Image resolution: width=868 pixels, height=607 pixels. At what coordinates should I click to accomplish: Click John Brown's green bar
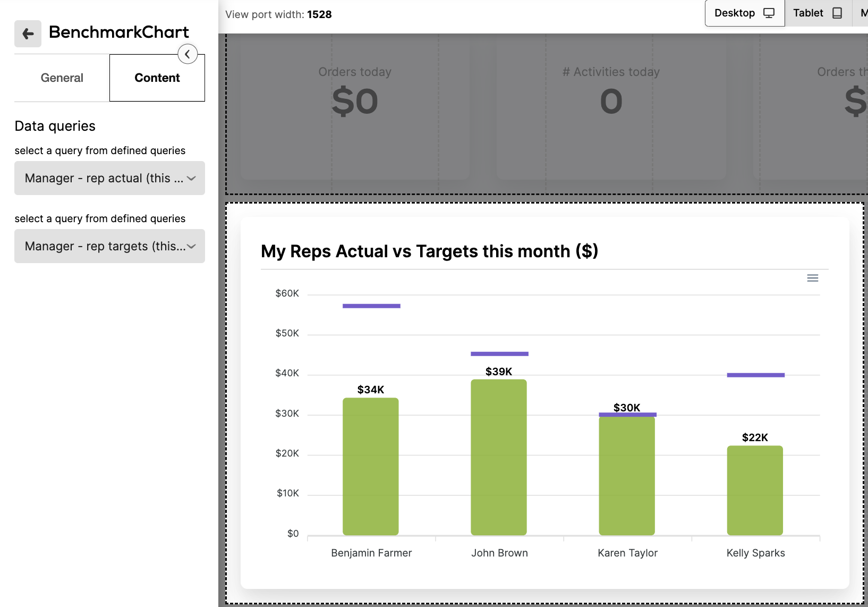pos(499,457)
